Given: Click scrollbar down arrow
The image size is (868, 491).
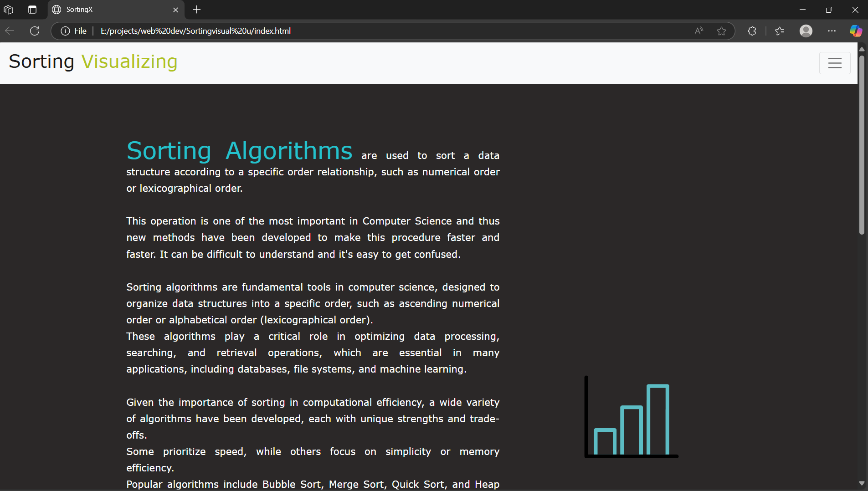Looking at the screenshot, I should click(x=861, y=483).
